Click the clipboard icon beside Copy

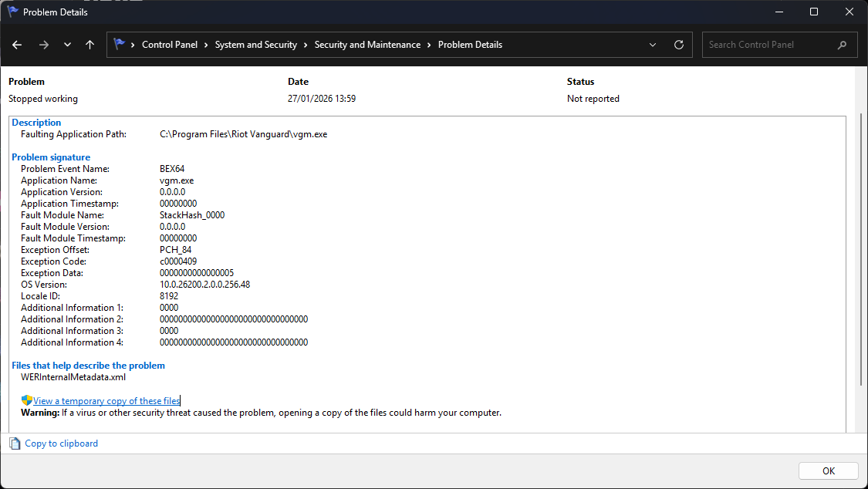[15, 443]
